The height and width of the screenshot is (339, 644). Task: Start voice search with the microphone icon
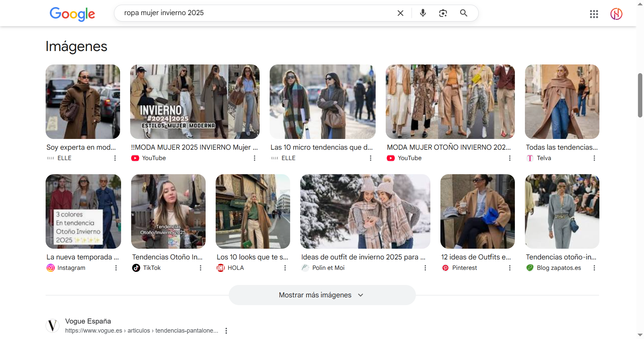tap(423, 13)
